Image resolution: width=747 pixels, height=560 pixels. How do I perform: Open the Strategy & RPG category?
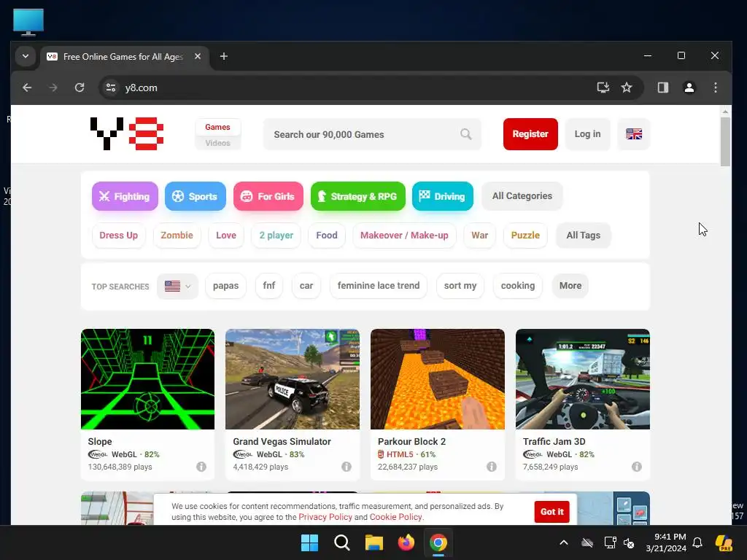[357, 196]
